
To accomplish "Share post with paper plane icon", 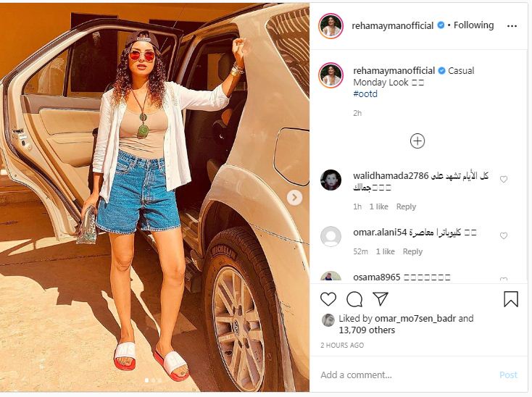I will [381, 298].
